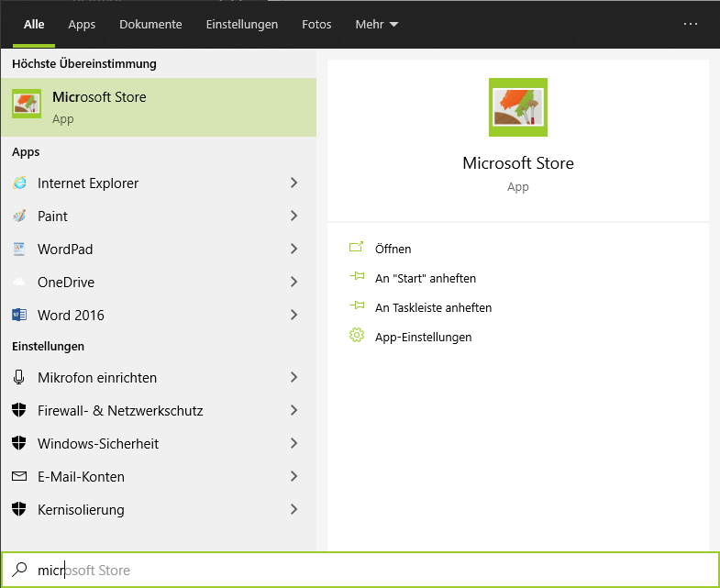Click the OneDrive cloud icon
Image resolution: width=720 pixels, height=588 pixels.
[x=19, y=282]
